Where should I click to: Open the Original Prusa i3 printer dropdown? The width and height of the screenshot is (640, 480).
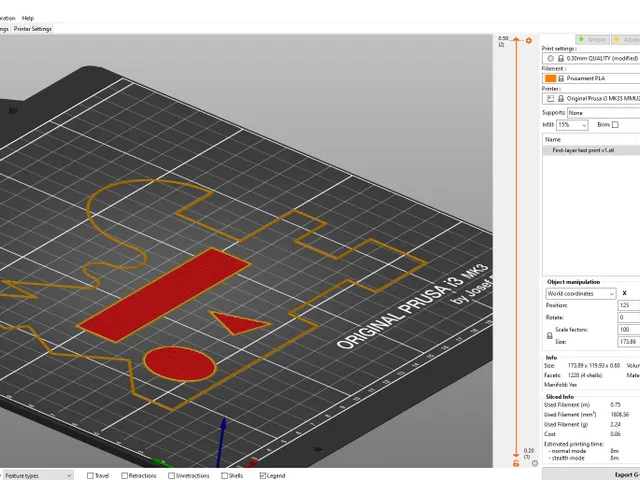coord(591,98)
